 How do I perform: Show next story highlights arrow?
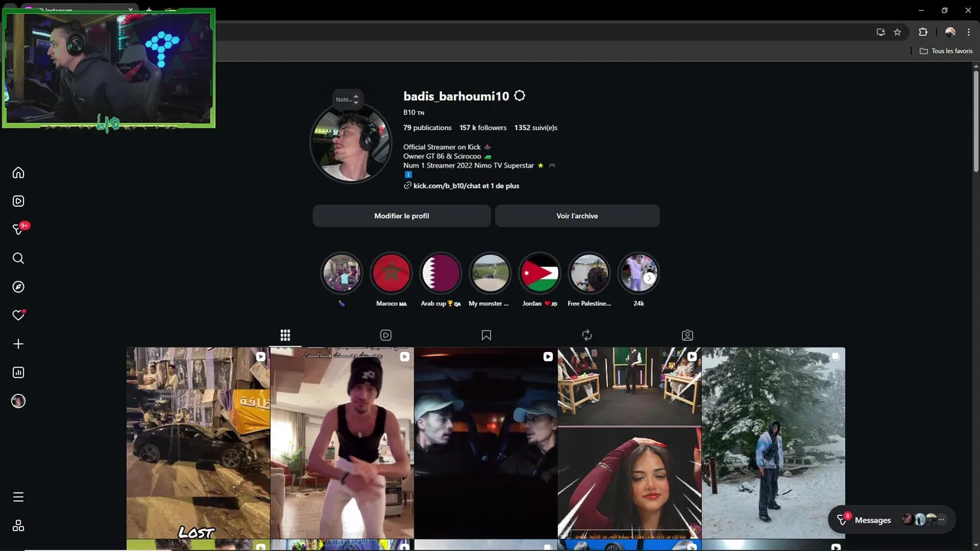[x=648, y=279]
